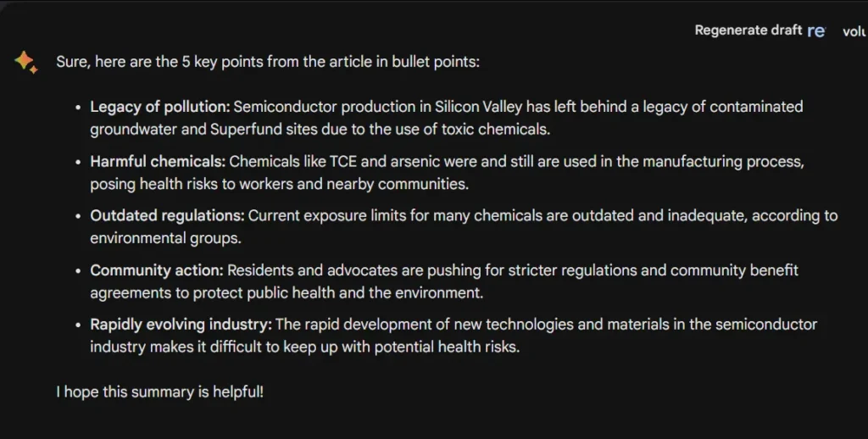Click 'I hope this summary is helpful!' text
The image size is (868, 439).
[160, 392]
